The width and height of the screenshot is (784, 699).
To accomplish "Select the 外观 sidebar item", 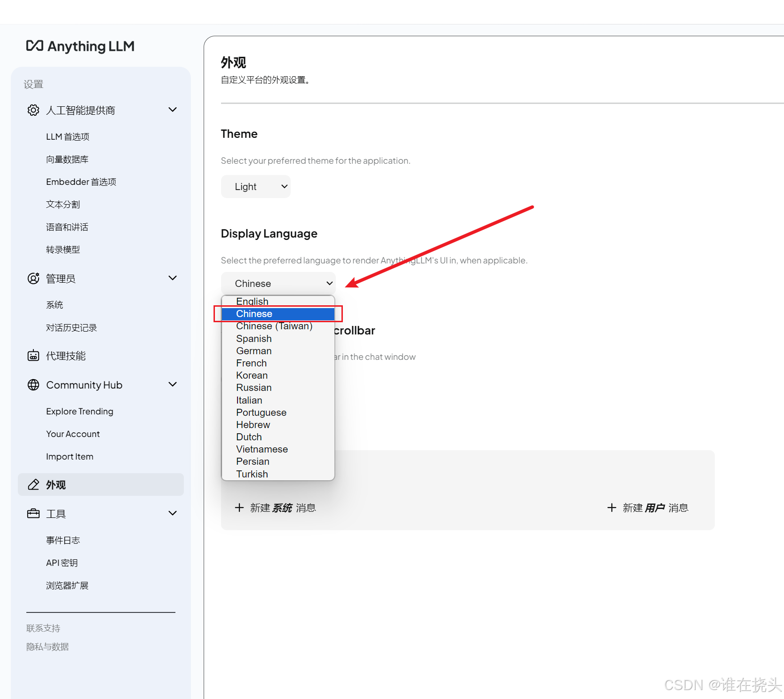I will [x=101, y=485].
